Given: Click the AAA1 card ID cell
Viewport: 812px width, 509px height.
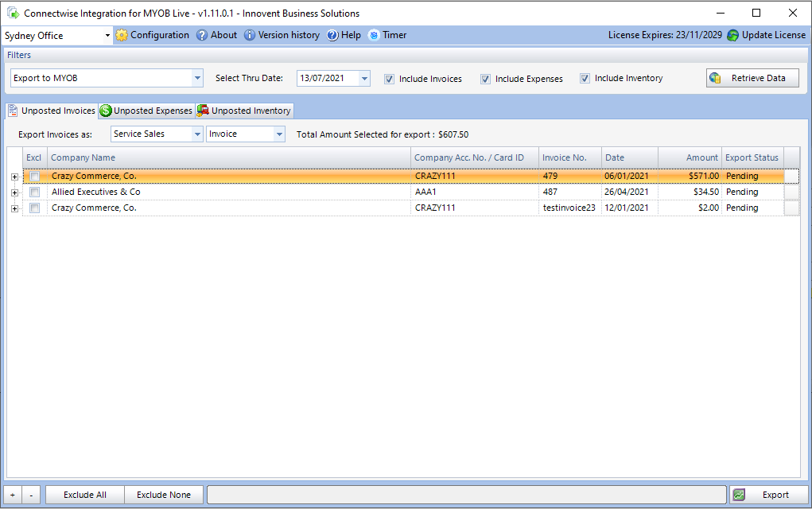Looking at the screenshot, I should click(x=475, y=192).
